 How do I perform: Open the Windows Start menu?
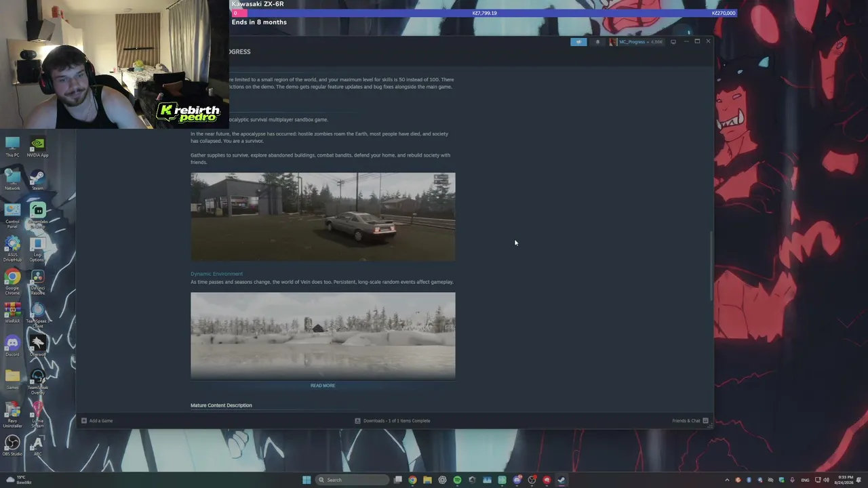[307, 480]
